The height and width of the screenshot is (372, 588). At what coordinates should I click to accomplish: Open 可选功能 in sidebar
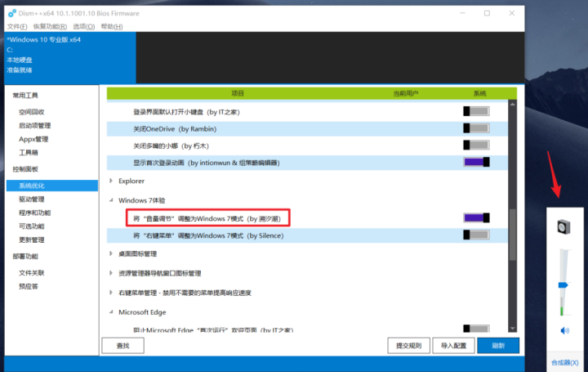tap(32, 226)
